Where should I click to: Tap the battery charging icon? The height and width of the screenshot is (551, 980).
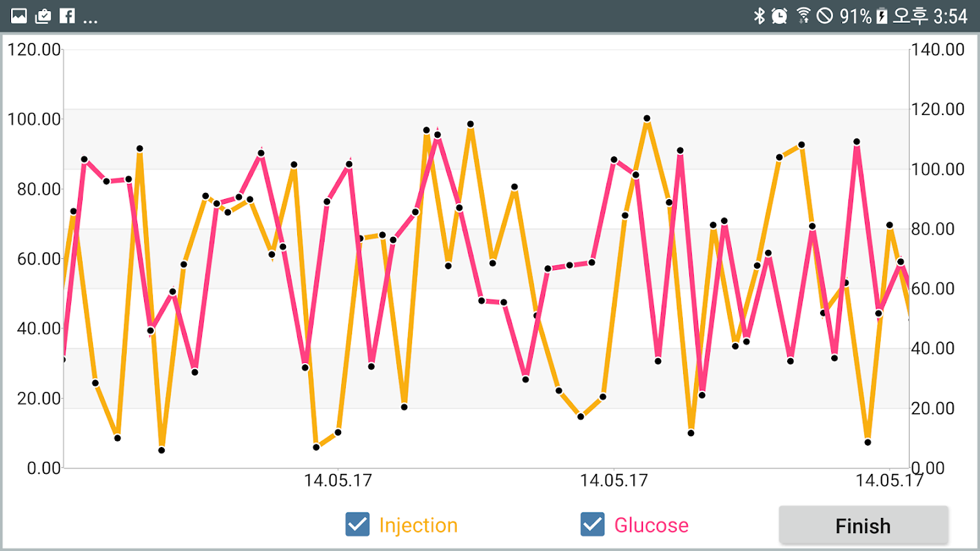point(881,16)
